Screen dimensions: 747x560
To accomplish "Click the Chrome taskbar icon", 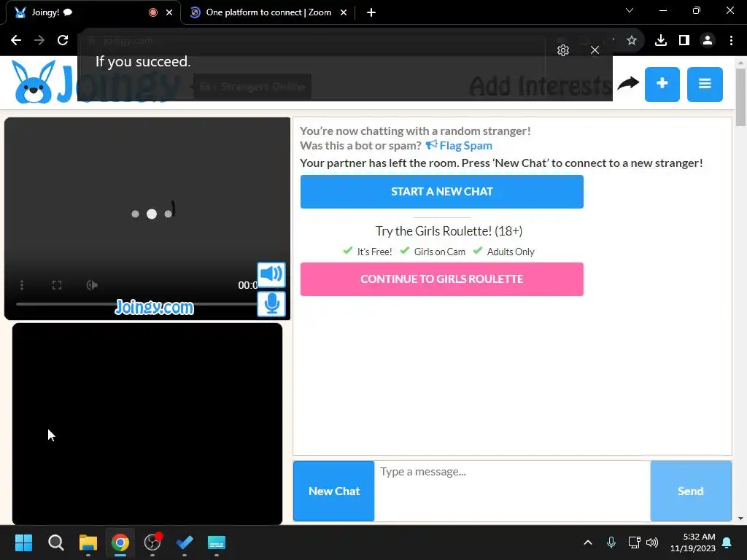I will tap(120, 542).
